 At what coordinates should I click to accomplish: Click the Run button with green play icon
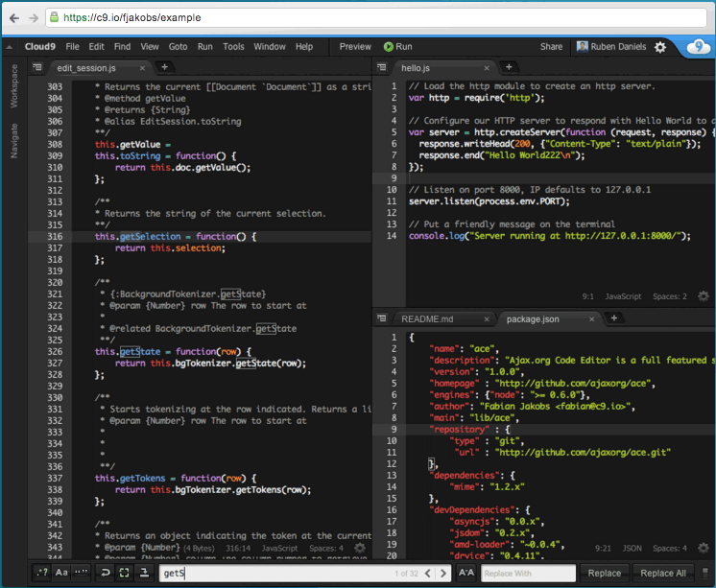pos(397,46)
